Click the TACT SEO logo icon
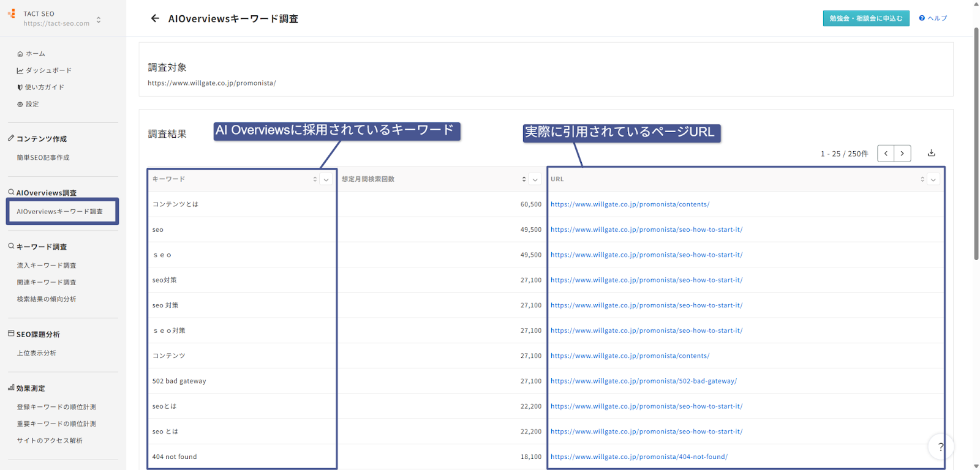 point(12,13)
